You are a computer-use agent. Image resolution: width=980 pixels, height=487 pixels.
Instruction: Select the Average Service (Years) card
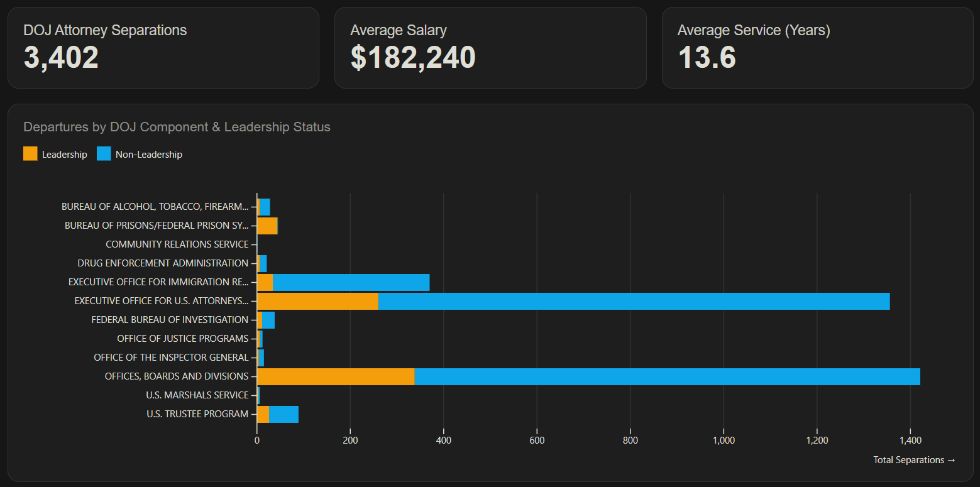(x=817, y=48)
